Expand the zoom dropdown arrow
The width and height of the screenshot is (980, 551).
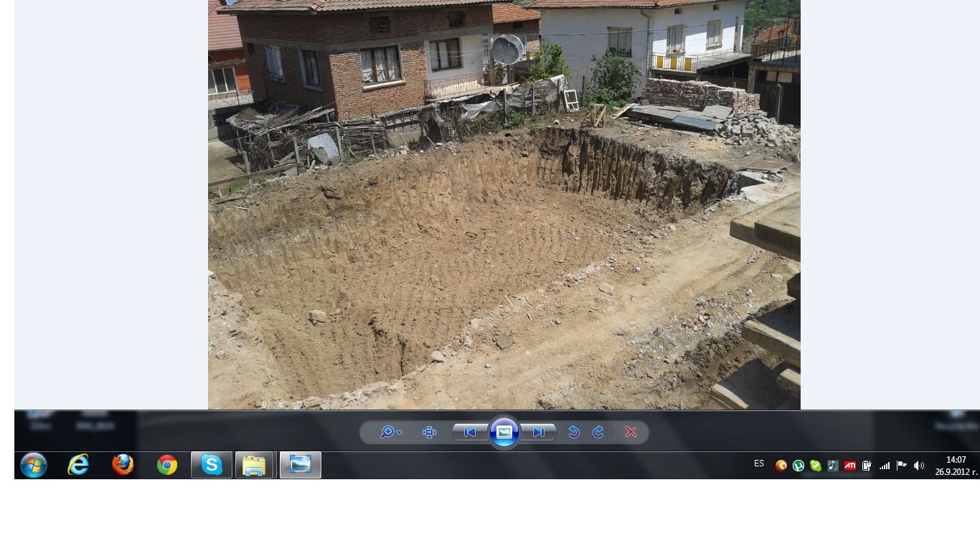click(x=400, y=433)
